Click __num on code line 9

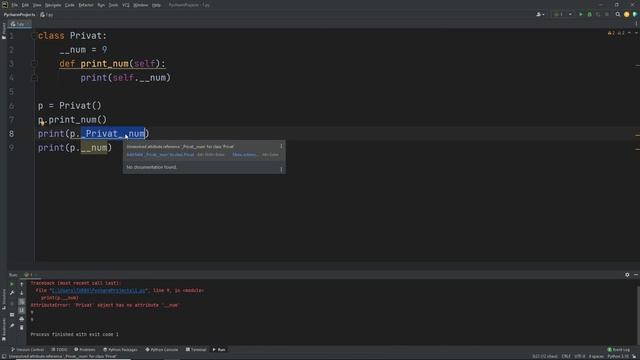point(93,147)
